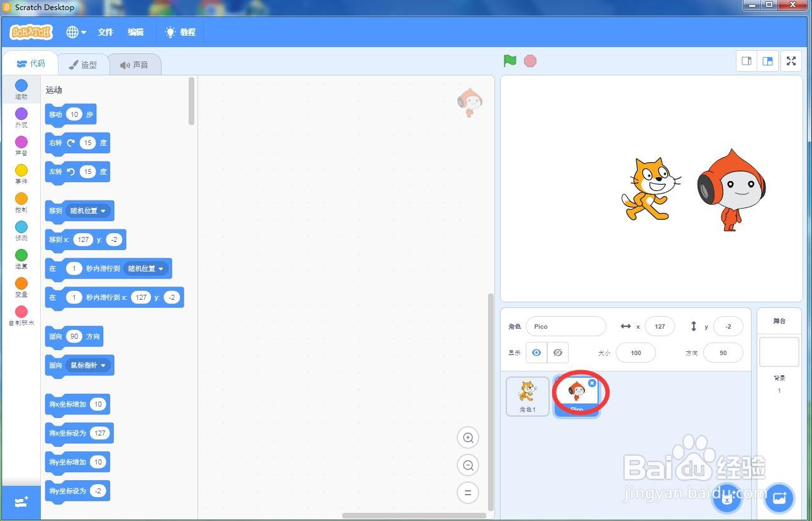Click the 右转 15 度 block
This screenshot has width=812, height=521.
pos(77,143)
